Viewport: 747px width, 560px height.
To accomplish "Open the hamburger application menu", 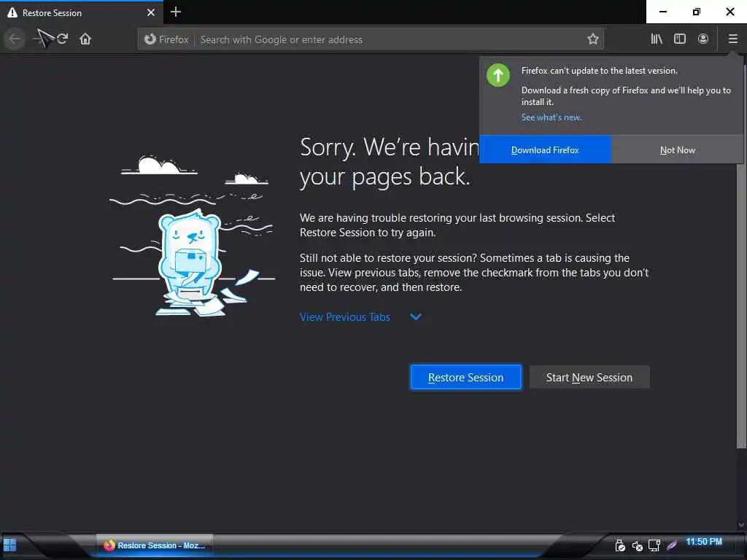I will pos(732,39).
